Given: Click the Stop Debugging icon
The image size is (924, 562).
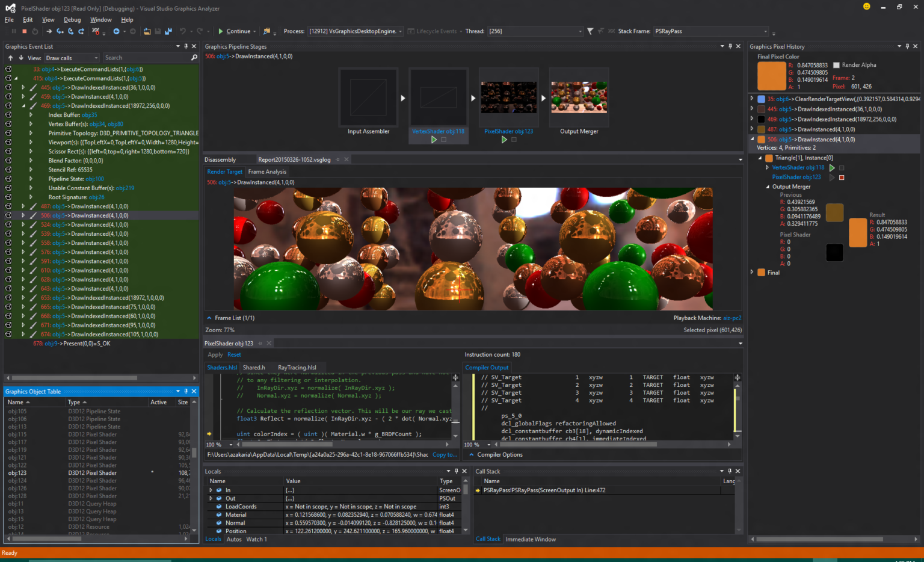Looking at the screenshot, I should tap(24, 31).
